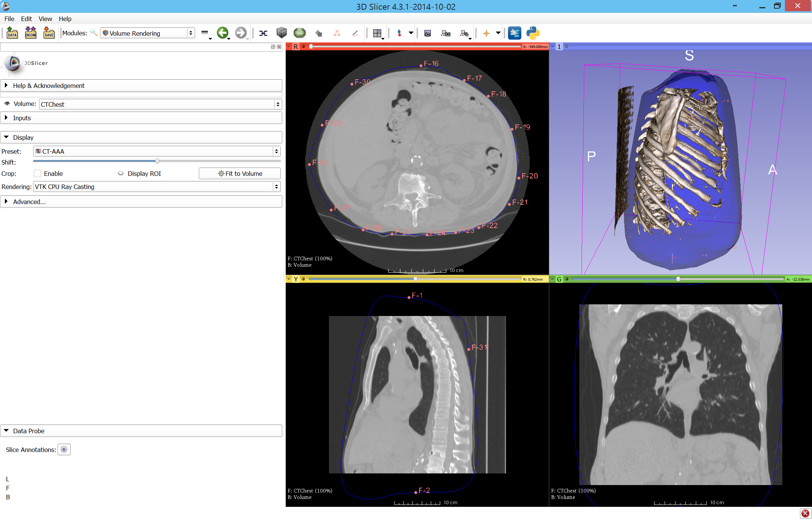Click the Extension Manager icon
Image resolution: width=812 pixels, height=520 pixels.
[x=514, y=33]
